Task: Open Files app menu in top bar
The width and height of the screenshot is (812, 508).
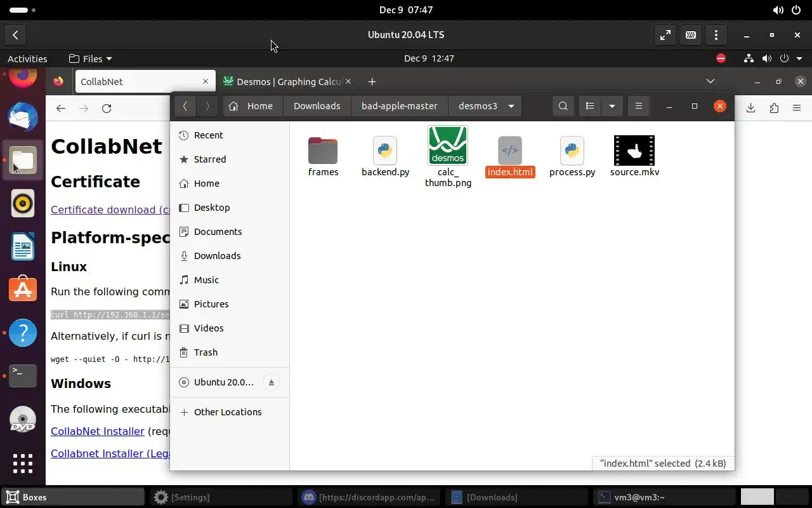Action: tap(90, 58)
